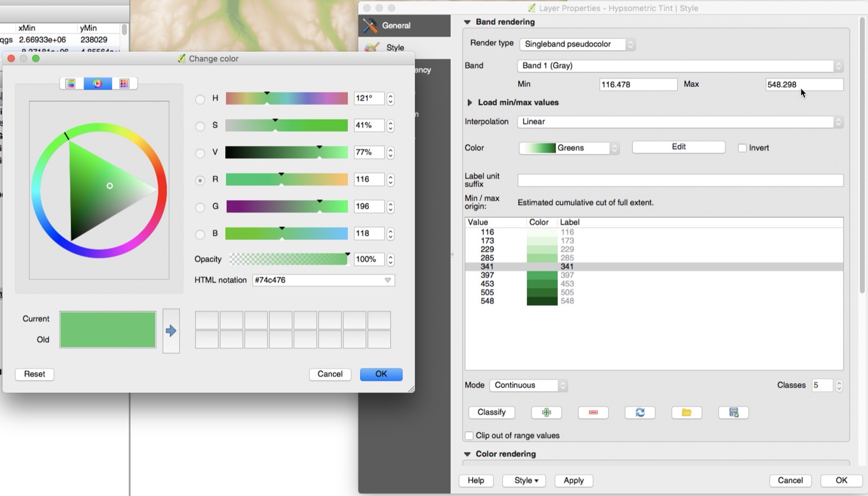Click the R value stepper arrows
Screen dimensions: 868x496
point(391,180)
